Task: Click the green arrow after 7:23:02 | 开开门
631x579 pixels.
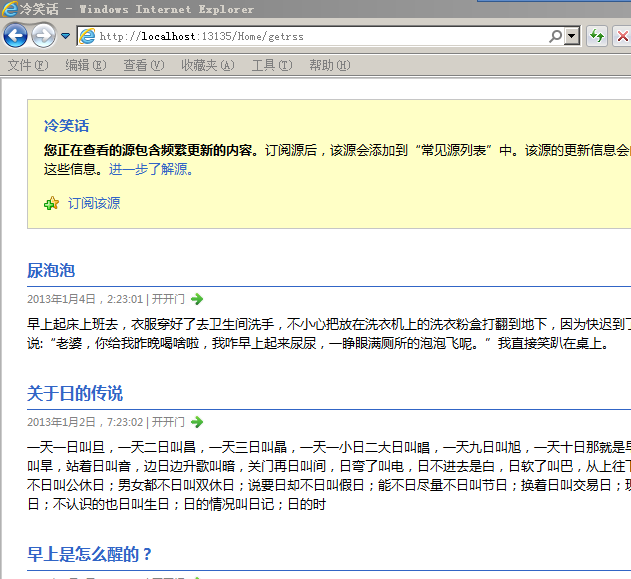Action: 197,422
